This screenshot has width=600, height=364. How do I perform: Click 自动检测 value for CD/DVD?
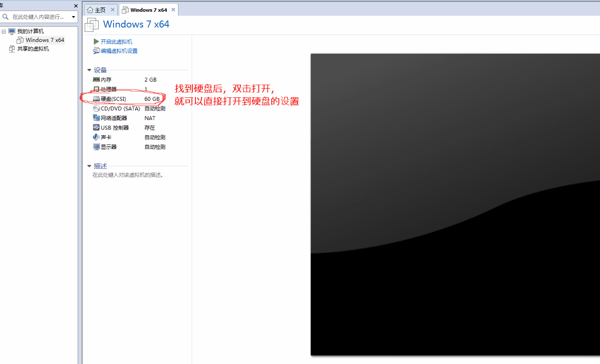tap(155, 109)
